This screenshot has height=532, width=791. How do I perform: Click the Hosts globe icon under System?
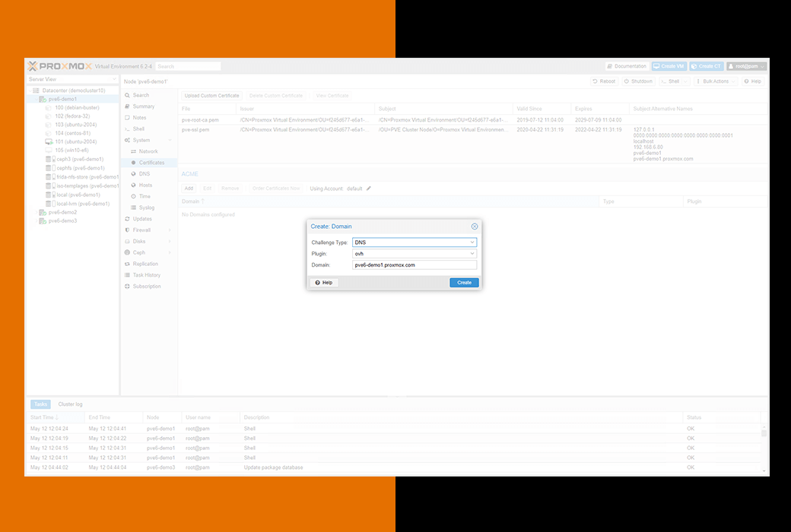point(134,185)
